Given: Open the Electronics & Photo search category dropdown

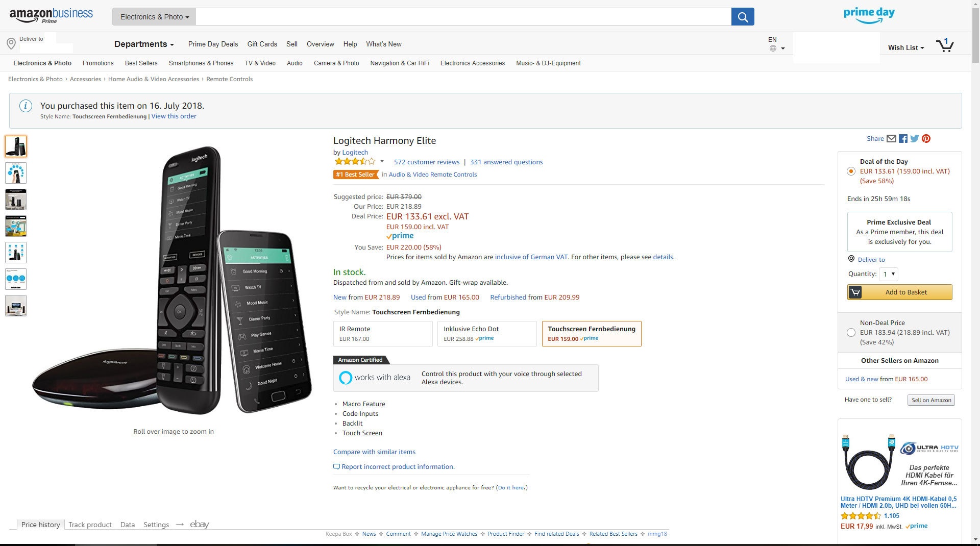Looking at the screenshot, I should [x=154, y=17].
